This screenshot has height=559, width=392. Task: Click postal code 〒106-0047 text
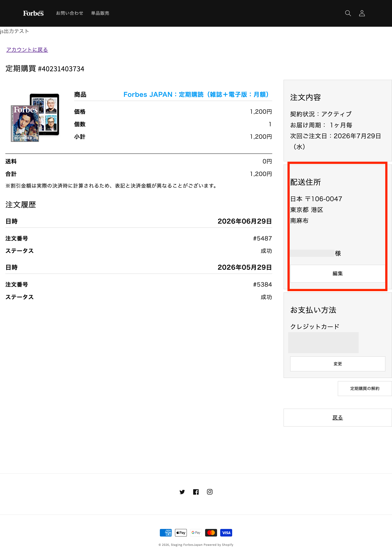323,199
